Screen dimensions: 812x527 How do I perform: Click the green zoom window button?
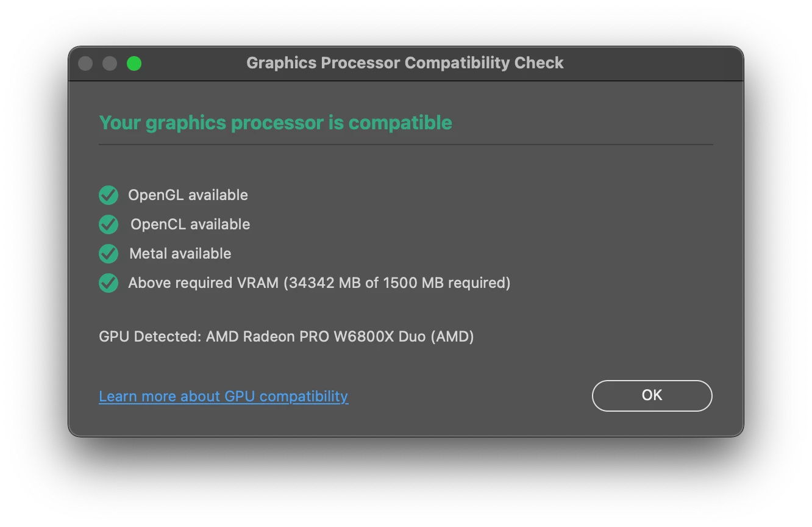pos(134,63)
